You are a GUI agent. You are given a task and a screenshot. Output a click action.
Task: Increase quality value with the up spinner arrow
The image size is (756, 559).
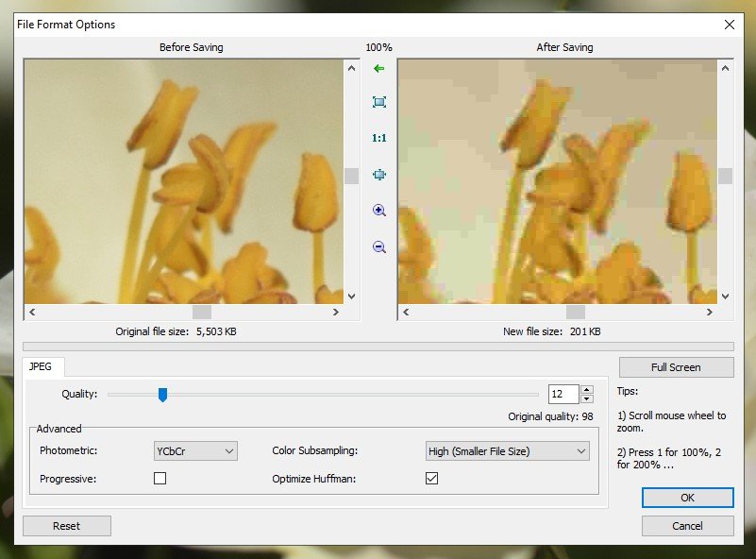(x=587, y=390)
